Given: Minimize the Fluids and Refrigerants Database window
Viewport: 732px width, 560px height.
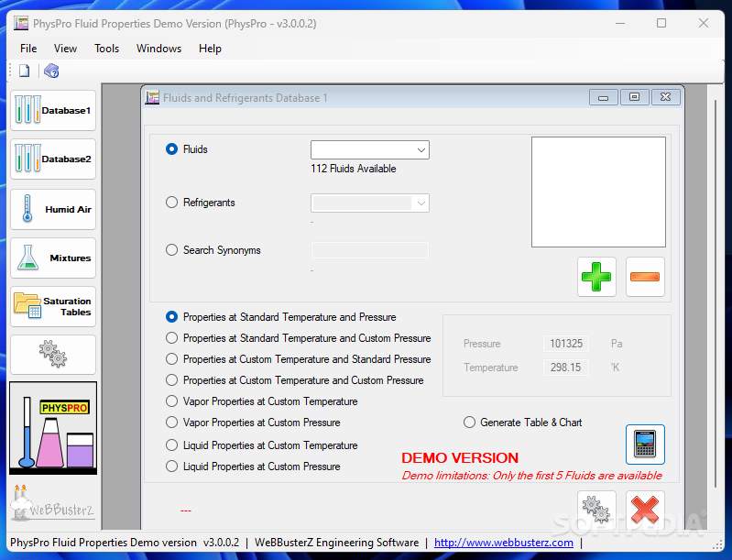Looking at the screenshot, I should [x=603, y=97].
